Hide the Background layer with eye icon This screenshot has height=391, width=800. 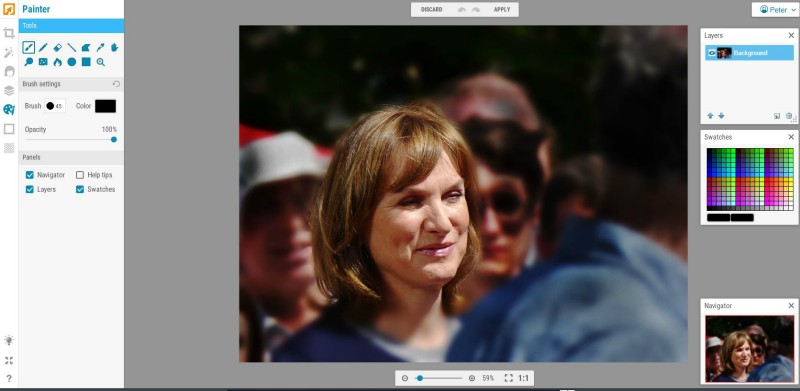[712, 53]
